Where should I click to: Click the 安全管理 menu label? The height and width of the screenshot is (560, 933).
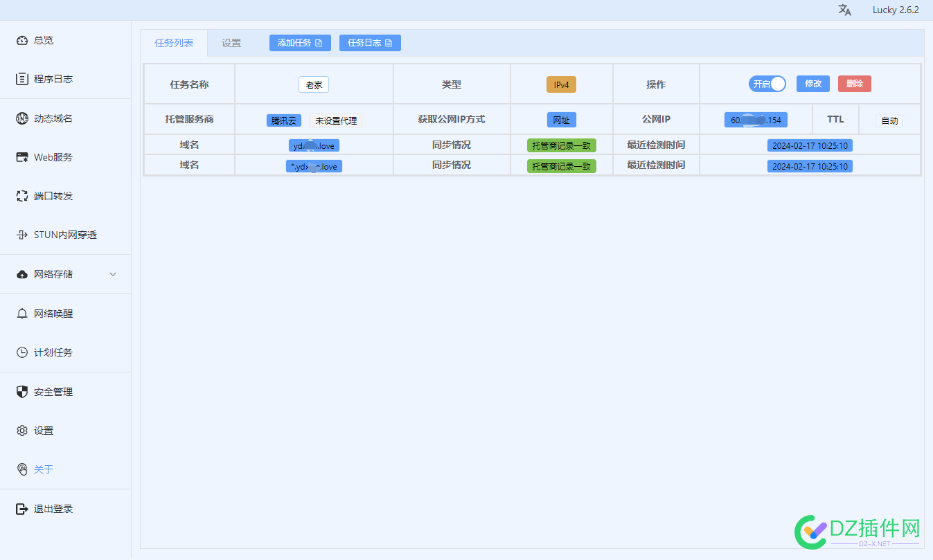[x=53, y=392]
